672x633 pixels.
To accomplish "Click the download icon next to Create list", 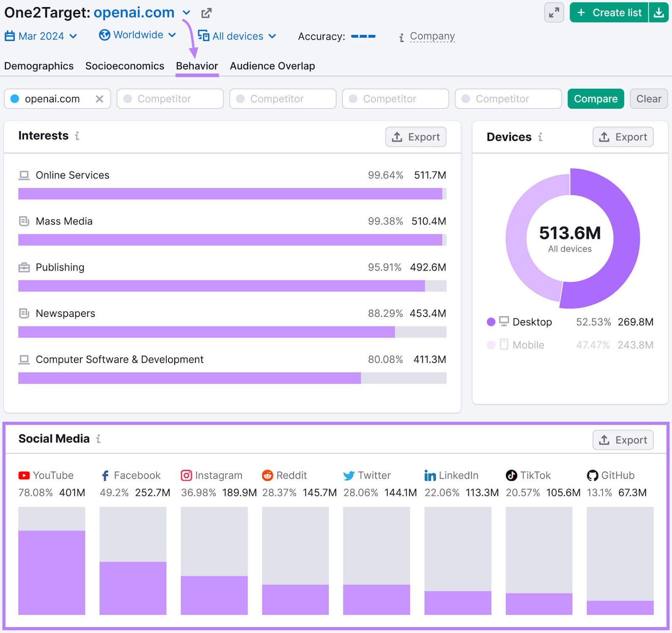I will click(x=659, y=13).
